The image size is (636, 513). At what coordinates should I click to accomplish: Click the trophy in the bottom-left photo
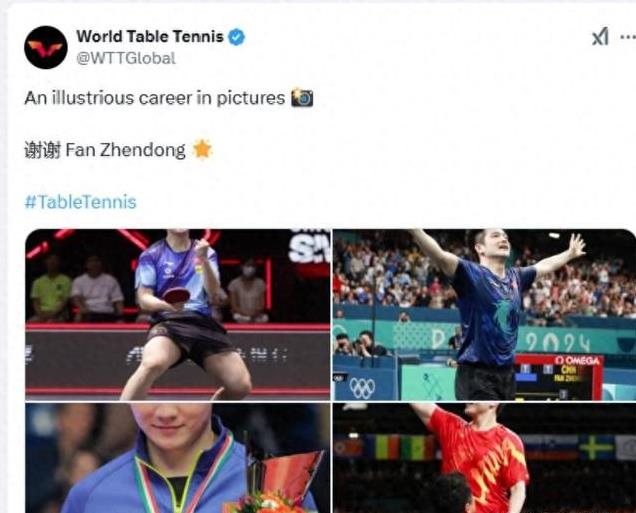click(284, 475)
